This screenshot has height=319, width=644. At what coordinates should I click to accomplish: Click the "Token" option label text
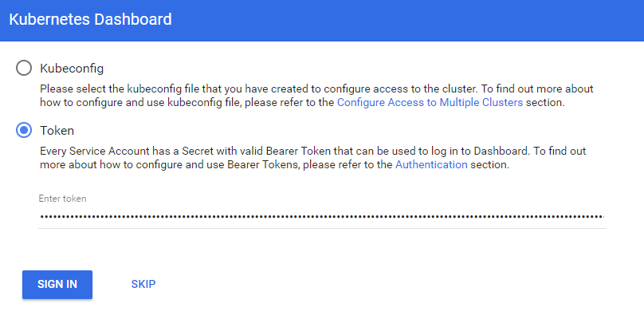(57, 130)
